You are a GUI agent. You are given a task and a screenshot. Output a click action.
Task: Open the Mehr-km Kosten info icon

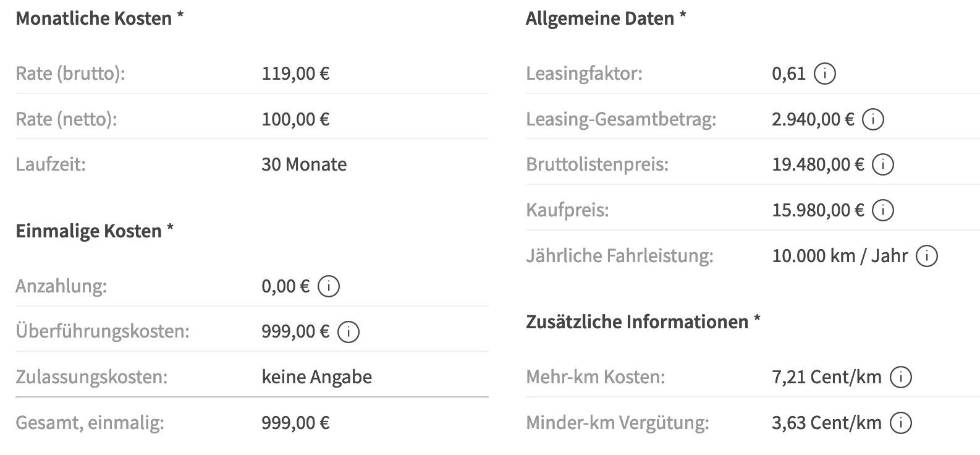coord(900,377)
